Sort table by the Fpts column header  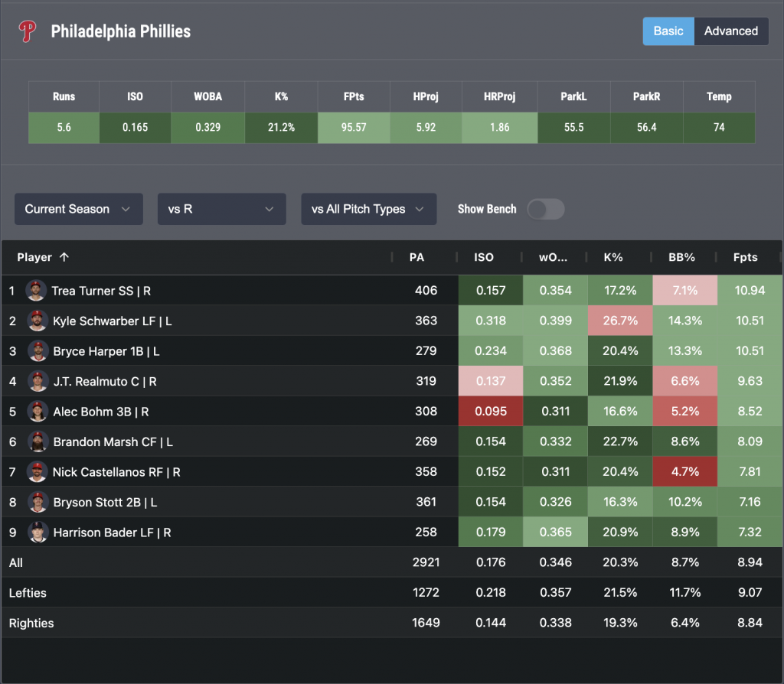point(744,257)
